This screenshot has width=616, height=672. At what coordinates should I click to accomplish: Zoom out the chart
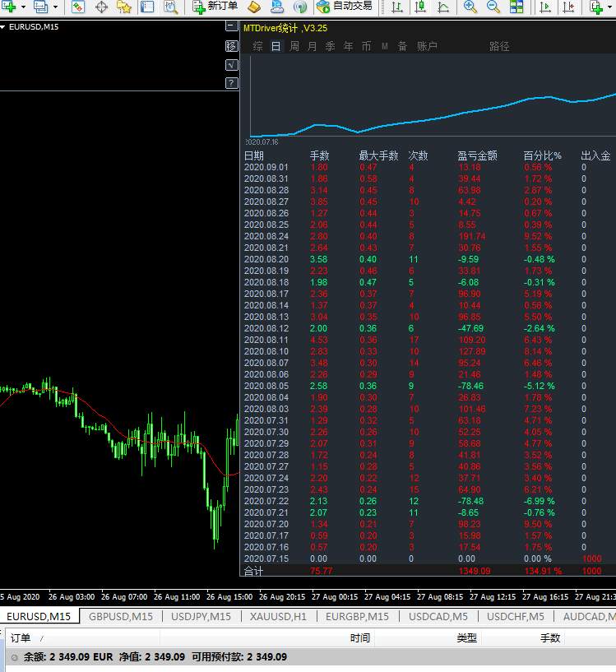(x=493, y=7)
